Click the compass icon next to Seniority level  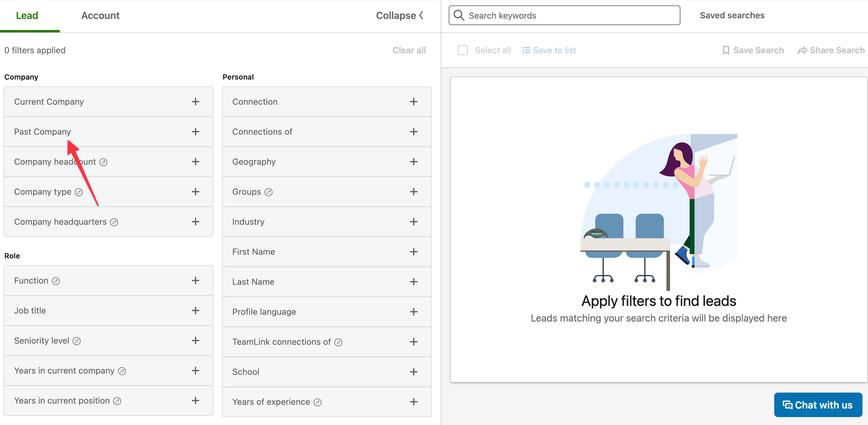(x=77, y=341)
